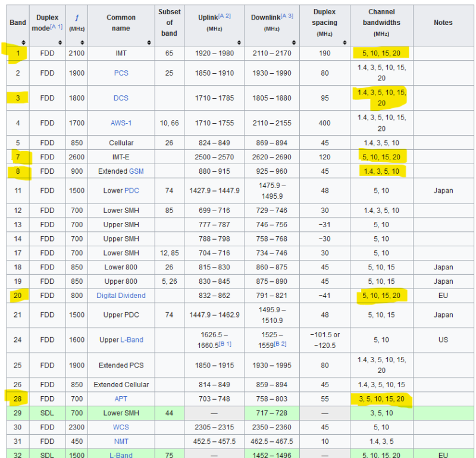Click the Cellular name in band 5 row
This screenshot has height=458, width=476.
(x=121, y=143)
